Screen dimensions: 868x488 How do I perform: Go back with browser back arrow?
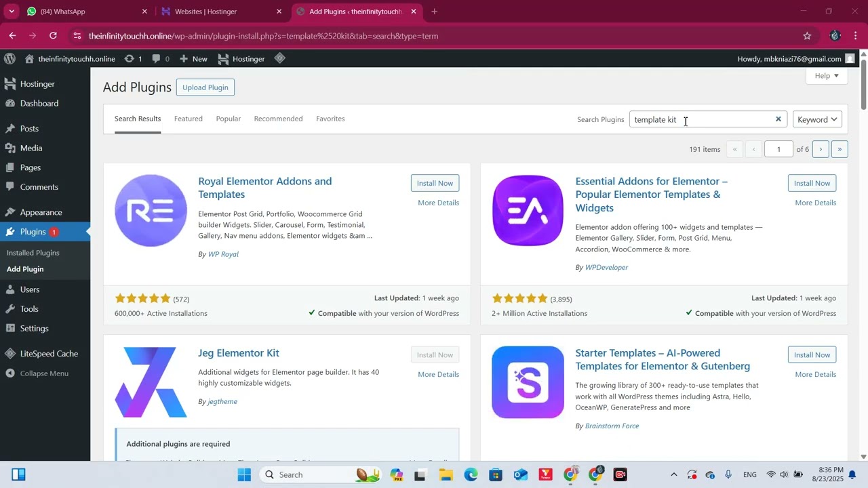click(x=12, y=36)
